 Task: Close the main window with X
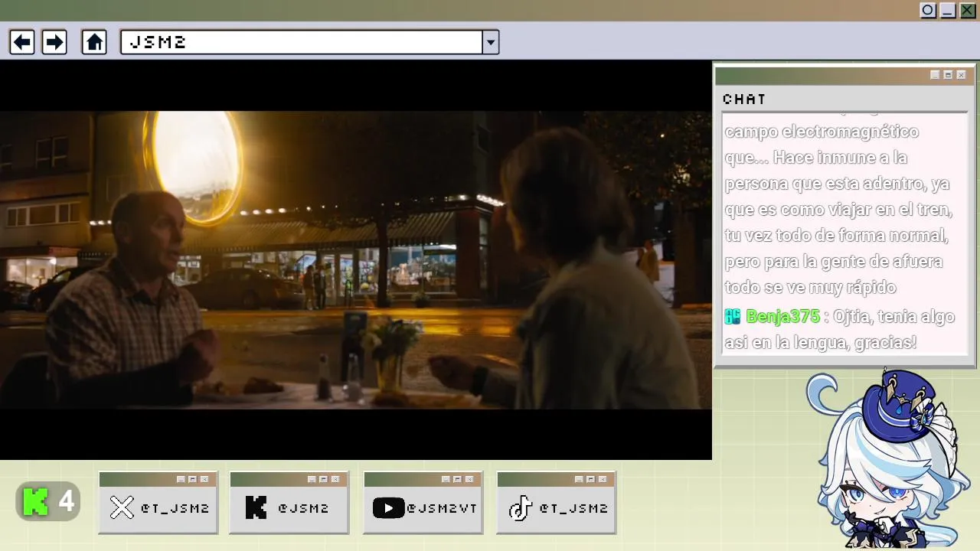tap(968, 10)
